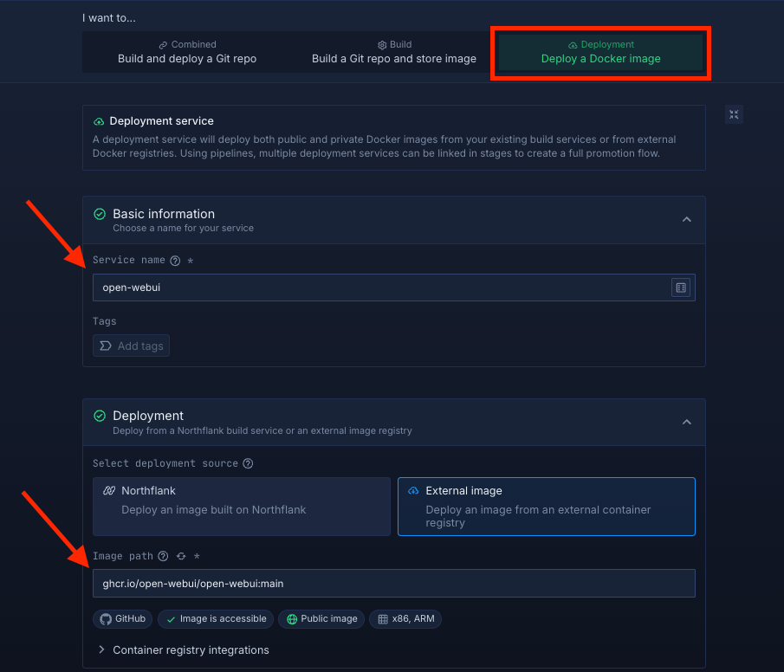Viewport: 784px width, 672px height.
Task: Click the Image path help question icon
Action: point(163,557)
